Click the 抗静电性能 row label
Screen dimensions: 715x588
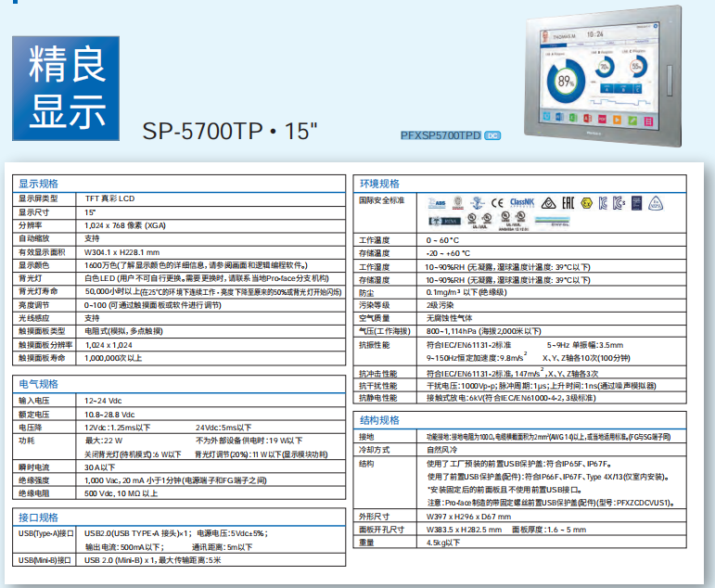[377, 398]
